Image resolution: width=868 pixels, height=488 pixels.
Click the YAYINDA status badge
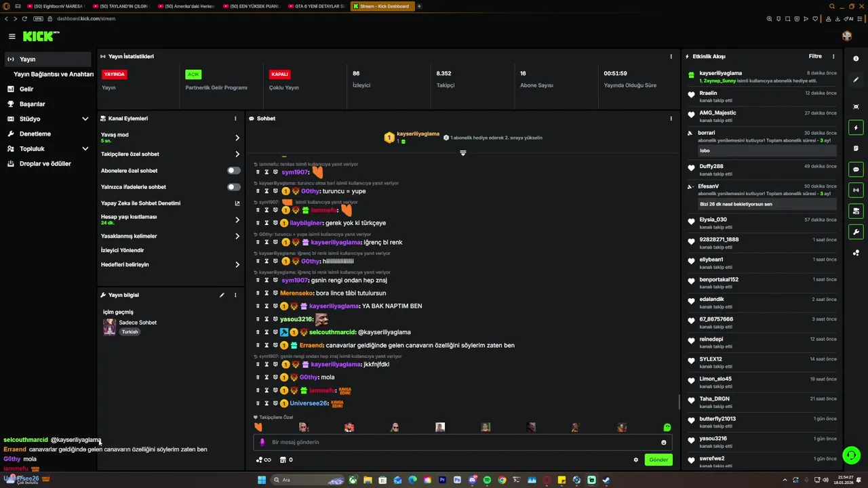tap(114, 75)
